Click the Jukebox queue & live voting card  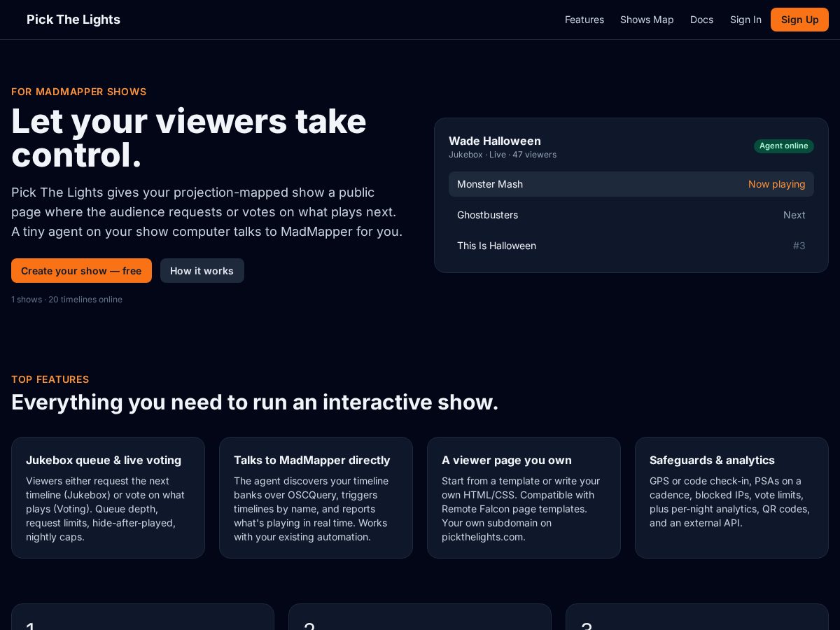click(108, 498)
